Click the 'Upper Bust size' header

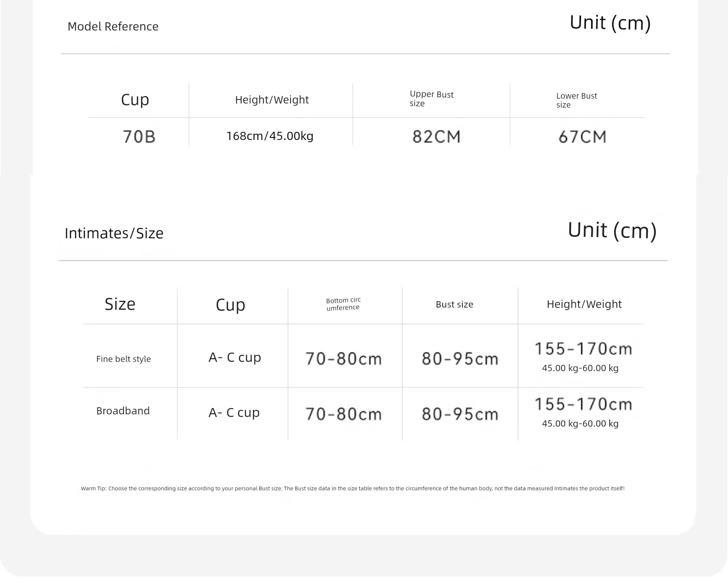[432, 99]
